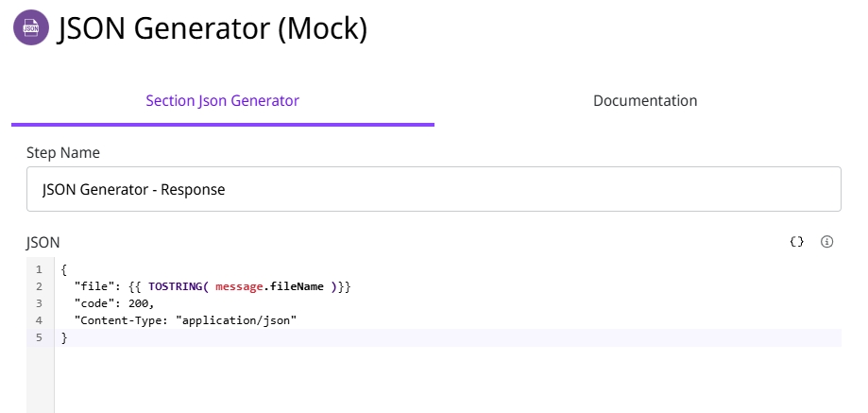This screenshot has height=413, width=868.
Task: Click line number 1 in the gutter
Action: [x=39, y=269]
